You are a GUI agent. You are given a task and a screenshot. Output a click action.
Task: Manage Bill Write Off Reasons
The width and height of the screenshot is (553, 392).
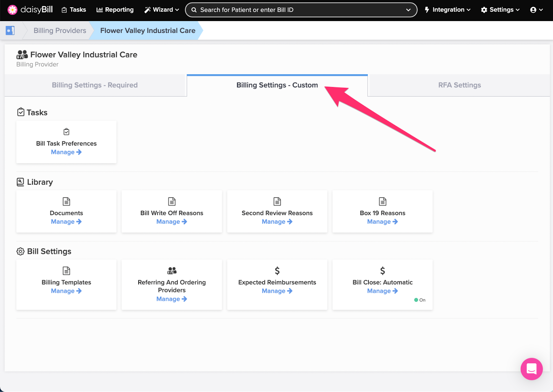172,222
